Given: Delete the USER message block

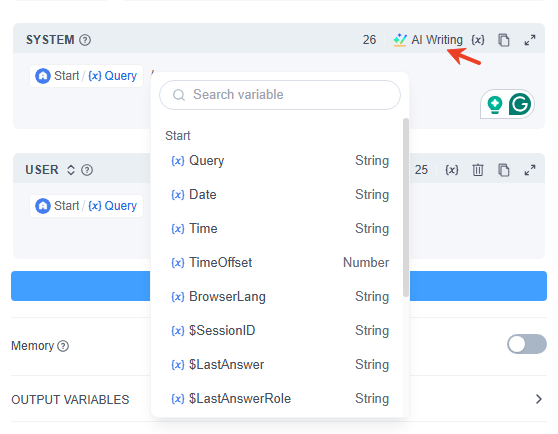Looking at the screenshot, I should pyautogui.click(x=478, y=170).
